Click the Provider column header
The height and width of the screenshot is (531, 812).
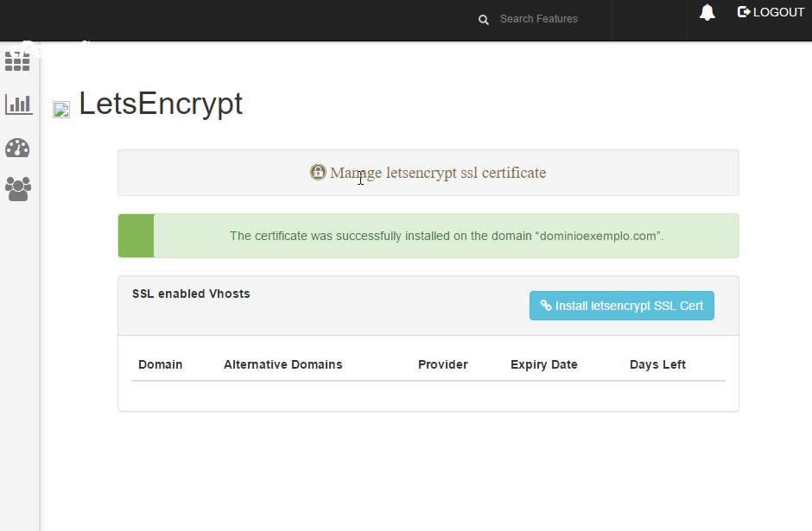click(x=443, y=364)
